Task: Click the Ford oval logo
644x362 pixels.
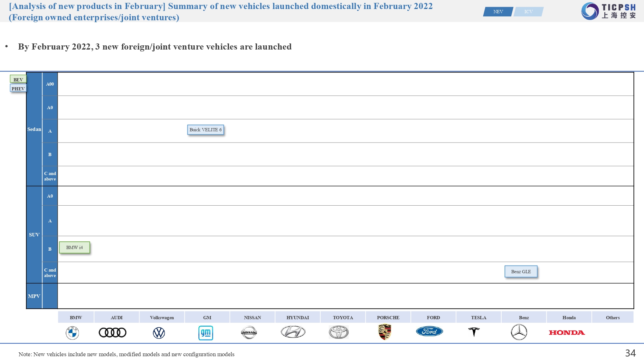Action: click(x=430, y=331)
